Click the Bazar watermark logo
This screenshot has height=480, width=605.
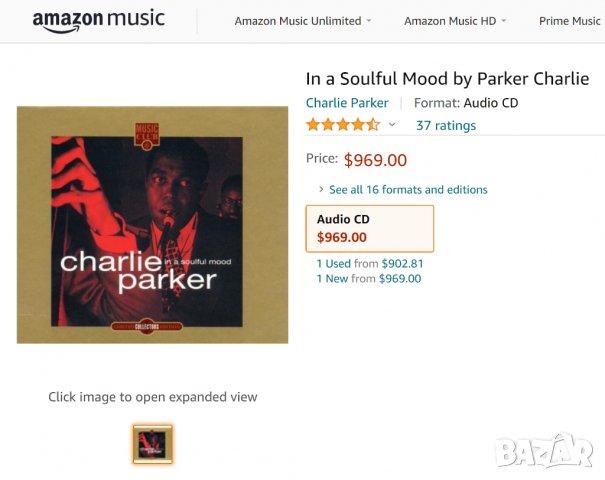[545, 451]
